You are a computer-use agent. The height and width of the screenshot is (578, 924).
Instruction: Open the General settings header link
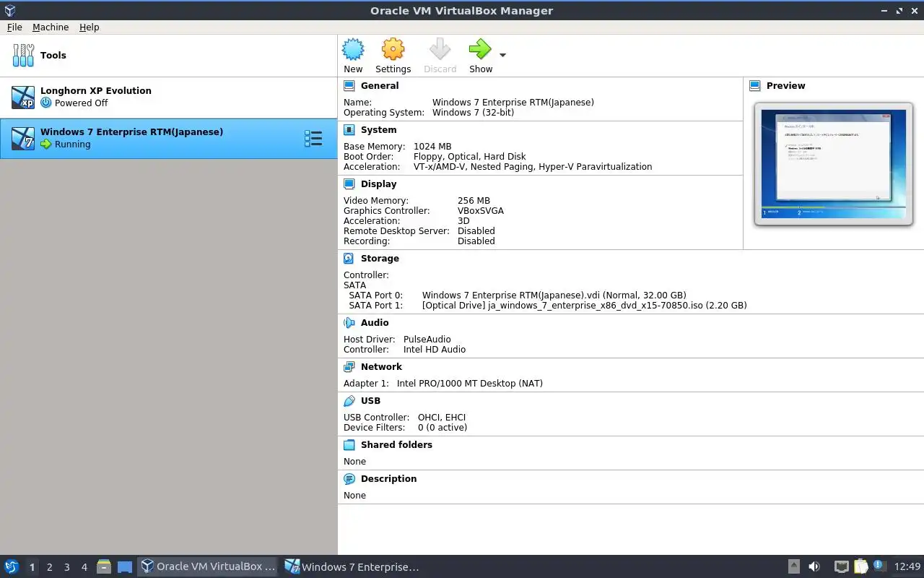pos(380,86)
